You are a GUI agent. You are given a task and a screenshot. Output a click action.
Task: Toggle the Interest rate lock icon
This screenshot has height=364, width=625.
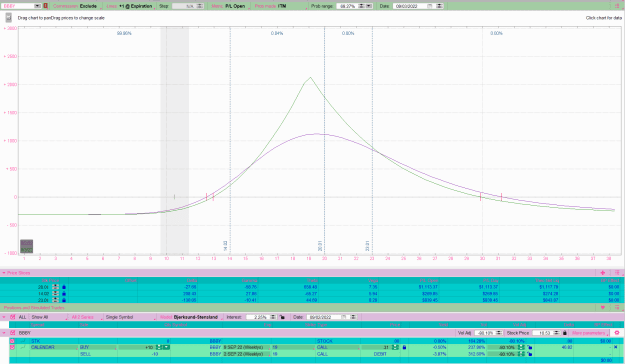tap(282, 317)
